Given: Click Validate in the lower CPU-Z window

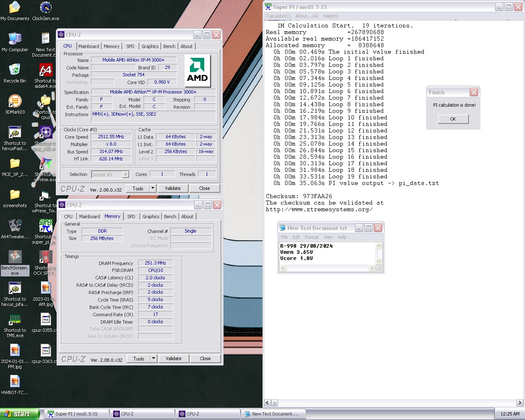Looking at the screenshot, I should click(x=173, y=358).
